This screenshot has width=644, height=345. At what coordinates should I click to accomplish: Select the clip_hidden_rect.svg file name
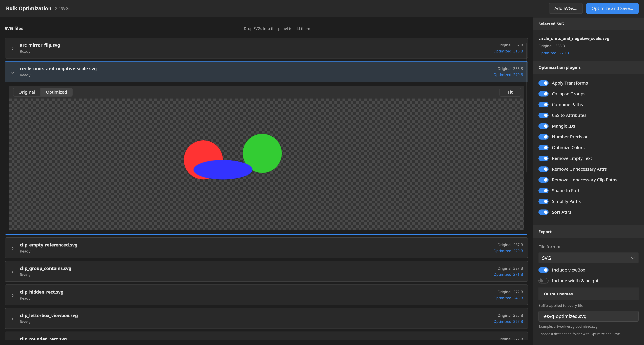click(x=42, y=292)
